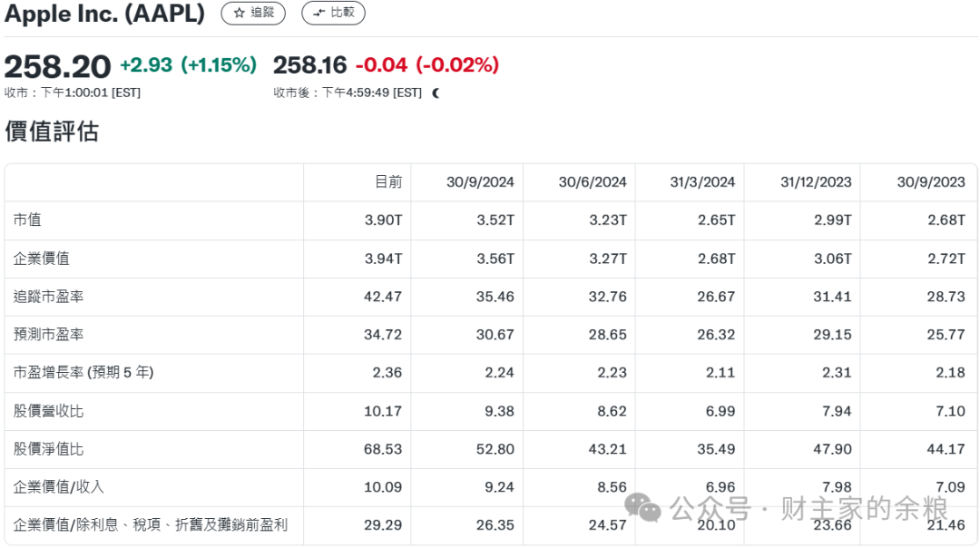The width and height of the screenshot is (980, 548).
Task: Click price-to-book value 47.90
Action: point(832,448)
